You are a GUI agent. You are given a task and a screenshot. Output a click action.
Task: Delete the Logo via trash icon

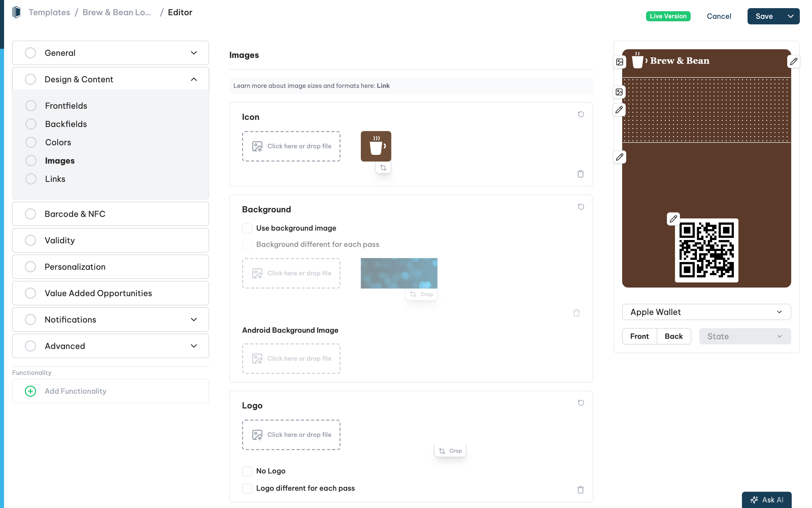tap(581, 489)
